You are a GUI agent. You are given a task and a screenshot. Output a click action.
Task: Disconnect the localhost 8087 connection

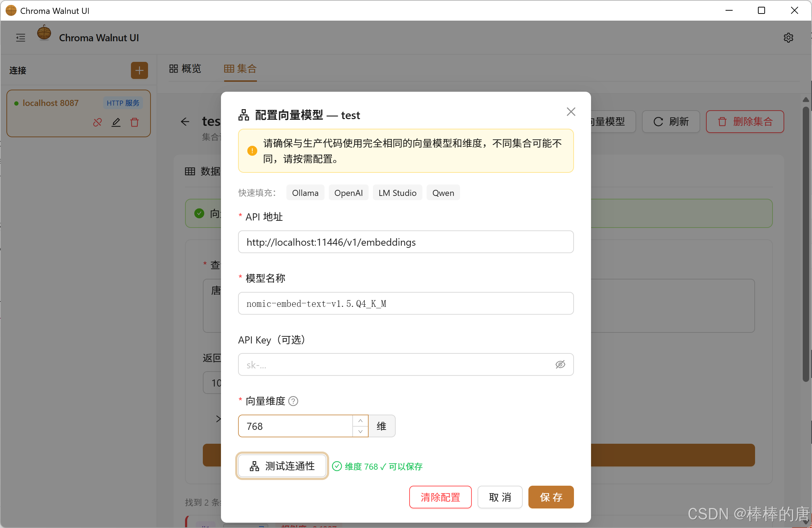pos(97,122)
